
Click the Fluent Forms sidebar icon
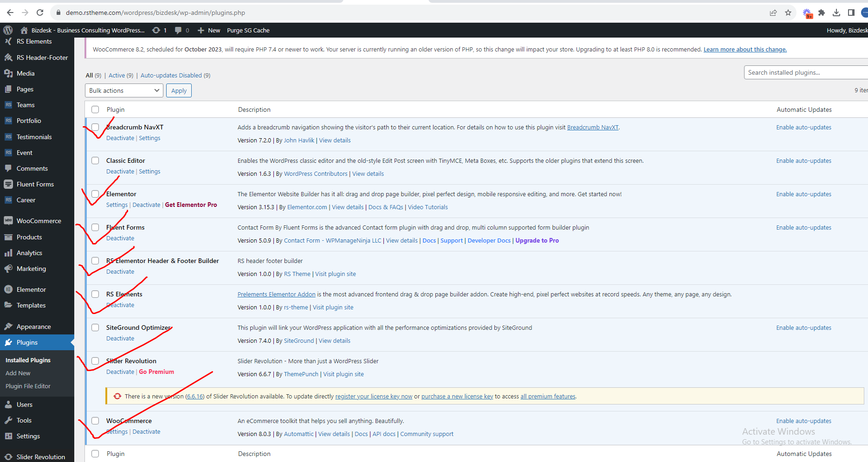(8, 184)
